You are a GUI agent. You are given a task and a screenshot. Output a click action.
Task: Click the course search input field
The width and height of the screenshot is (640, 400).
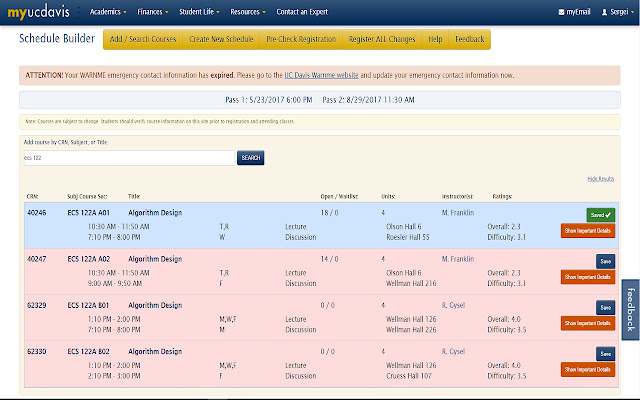[x=128, y=158]
